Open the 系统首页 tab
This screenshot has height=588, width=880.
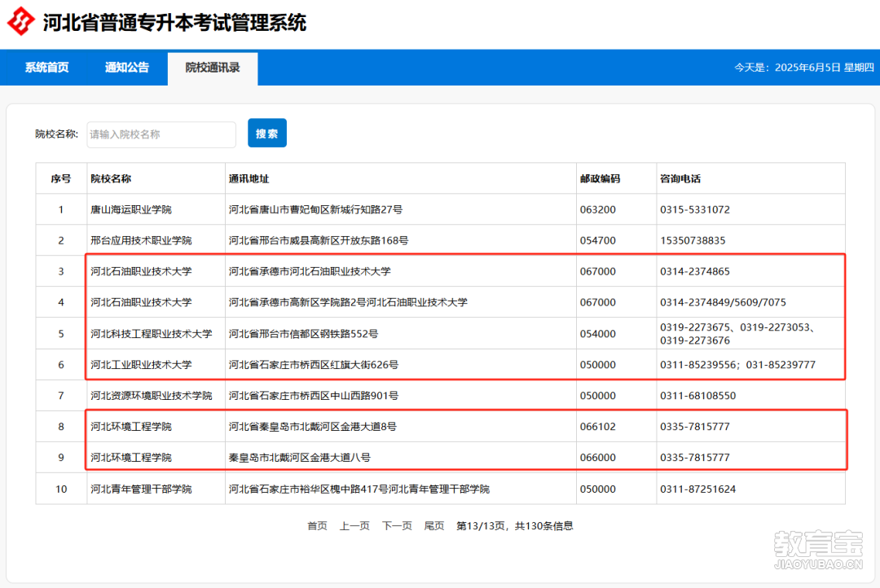point(46,68)
